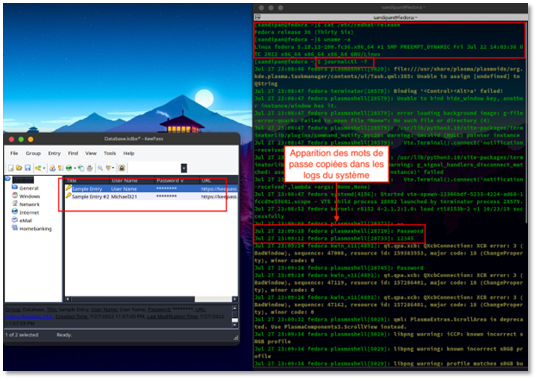The image size is (538, 381).
Task: Open the Open URL globe dropdown arrow
Action: coord(75,168)
